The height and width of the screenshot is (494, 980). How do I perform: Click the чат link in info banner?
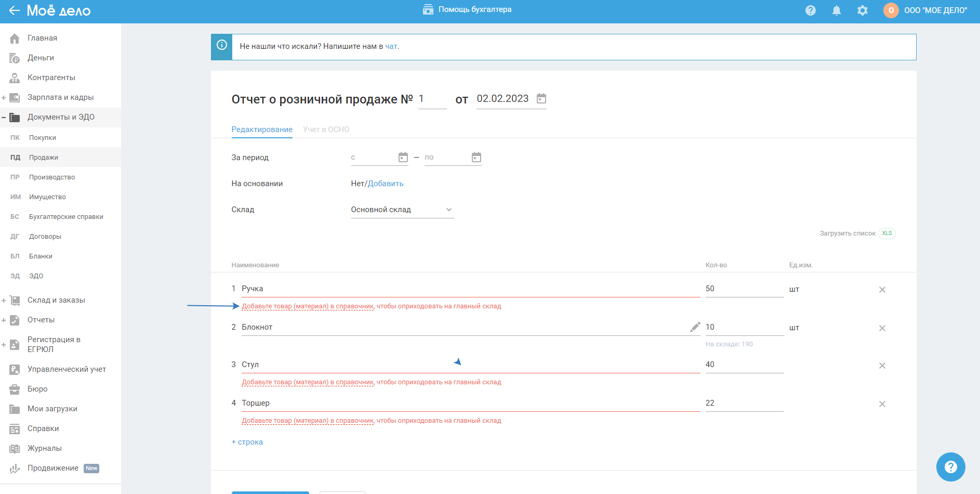click(x=391, y=46)
